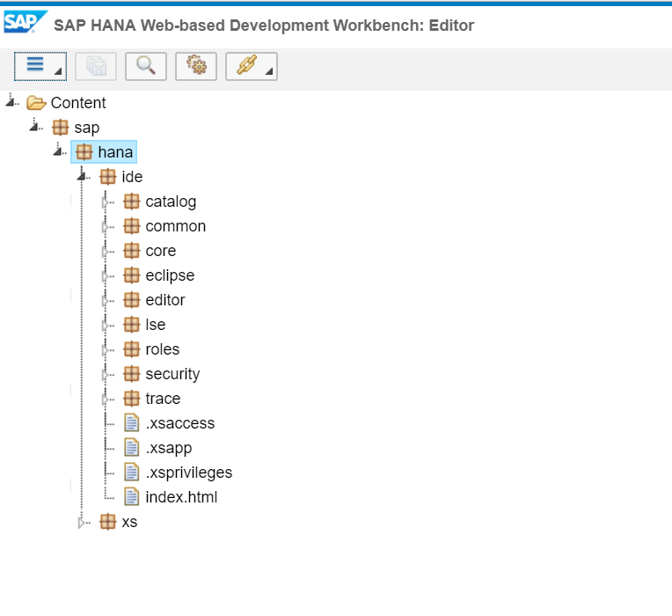Screen dimensions: 672x616
Task: Expand the security package node
Action: click(105, 374)
